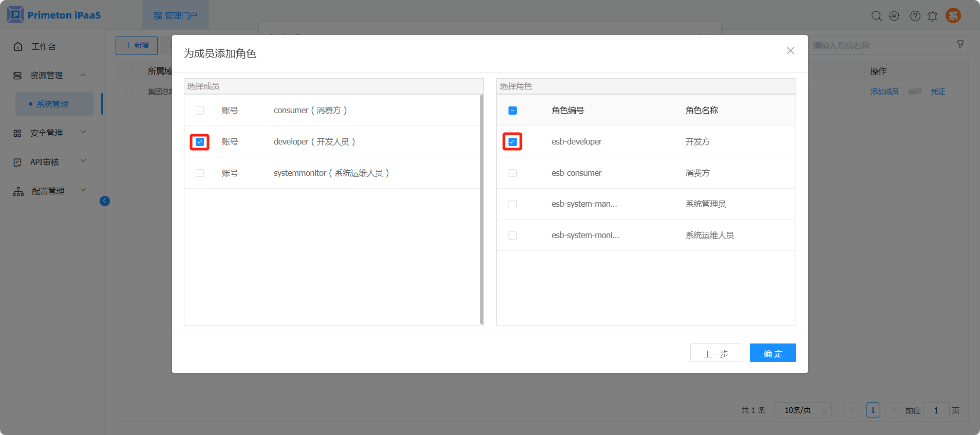This screenshot has height=435, width=980.
Task: Click the Primeton iPaaS logo
Action: [54, 15]
